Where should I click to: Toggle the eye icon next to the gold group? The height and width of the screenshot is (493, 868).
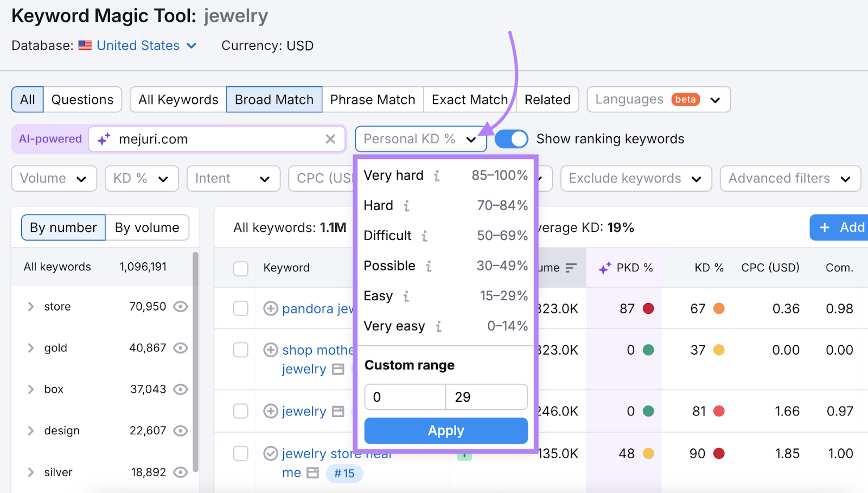[181, 347]
